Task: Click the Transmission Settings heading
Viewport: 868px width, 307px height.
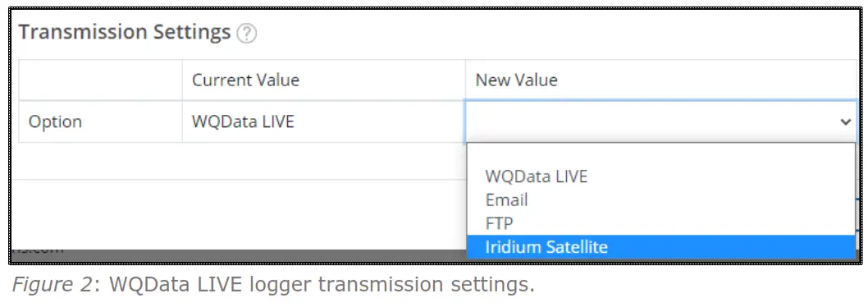Action: (x=125, y=32)
